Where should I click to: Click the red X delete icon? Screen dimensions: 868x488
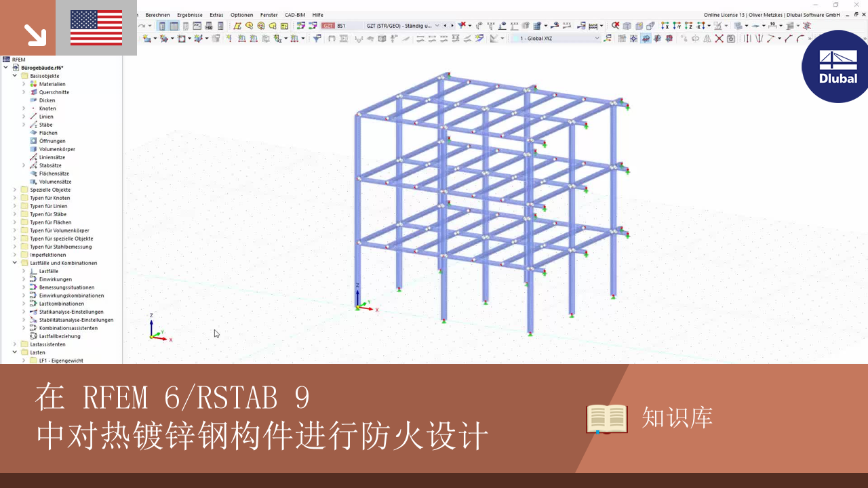(719, 39)
